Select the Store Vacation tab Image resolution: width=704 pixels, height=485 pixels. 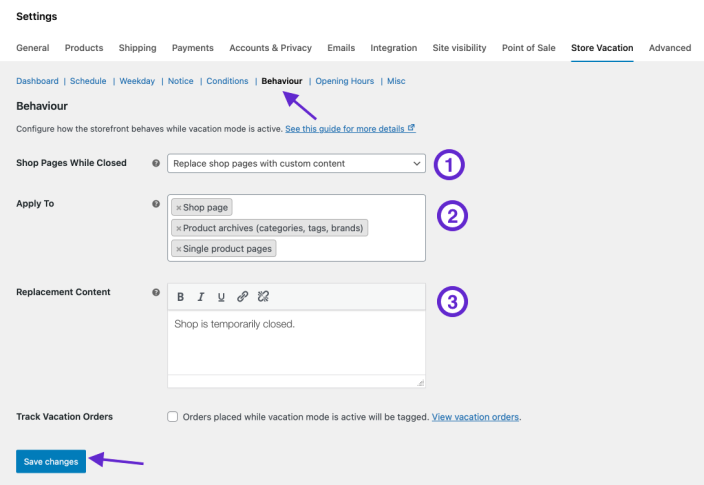[x=602, y=48]
